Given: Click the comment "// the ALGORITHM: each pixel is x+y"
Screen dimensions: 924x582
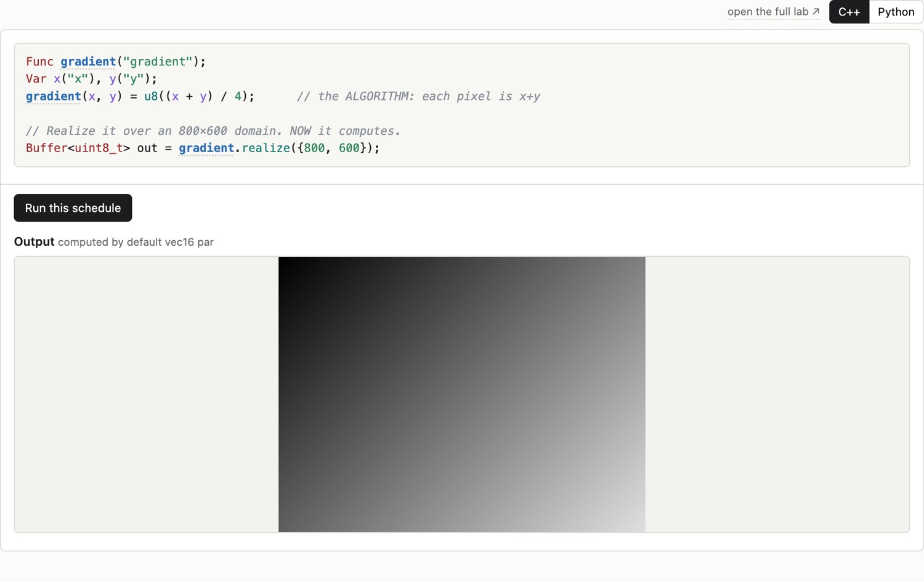Looking at the screenshot, I should pyautogui.click(x=418, y=96).
